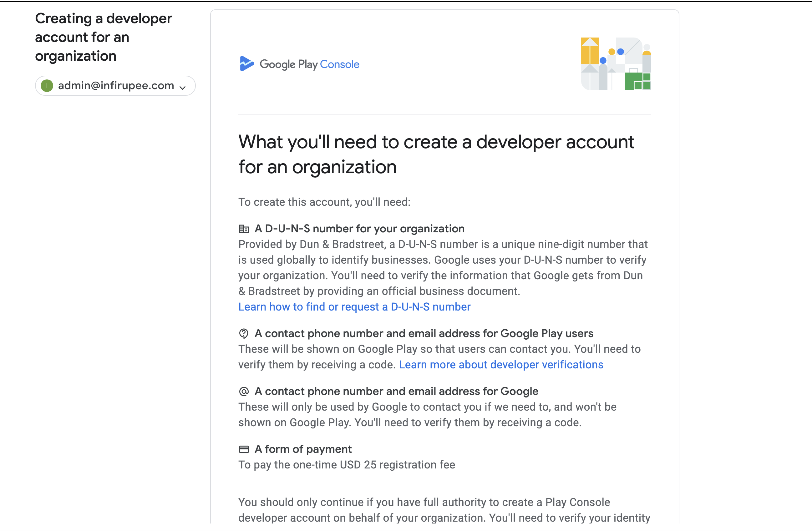Click text 'To pay the one-time USD 25 registration fee'

[347, 464]
